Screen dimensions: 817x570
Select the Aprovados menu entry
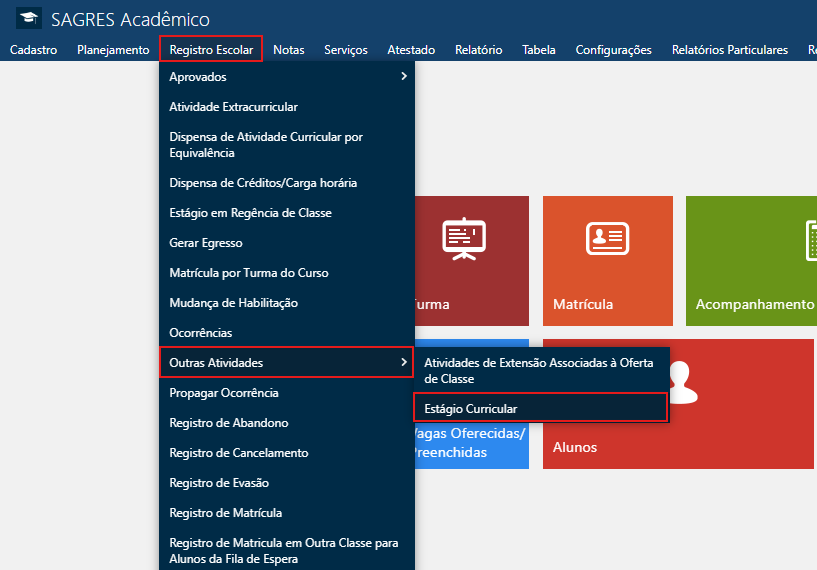pos(287,77)
